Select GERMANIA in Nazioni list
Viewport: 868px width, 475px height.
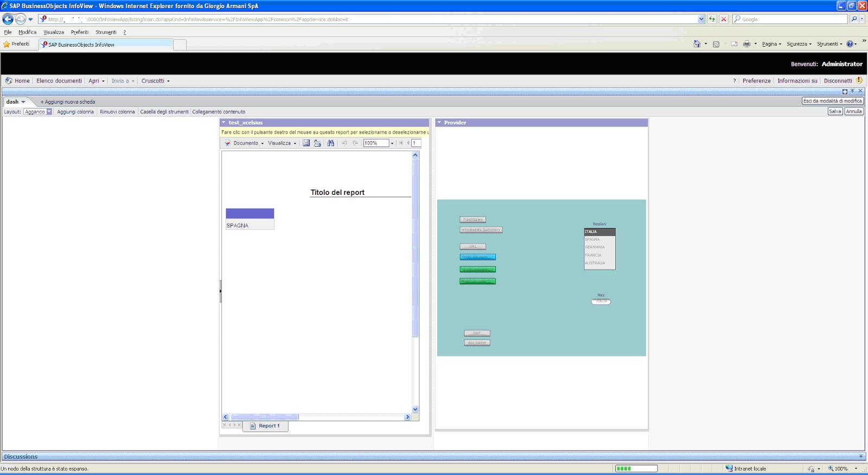[599, 247]
